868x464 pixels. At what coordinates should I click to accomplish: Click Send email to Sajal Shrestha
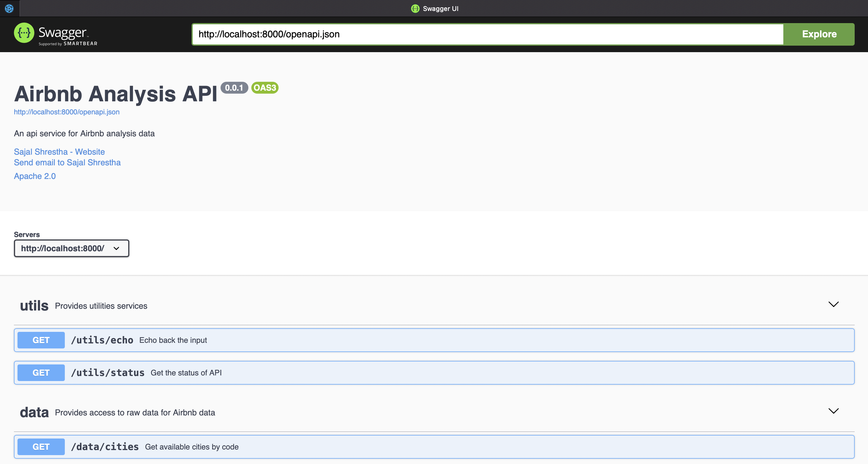point(67,163)
